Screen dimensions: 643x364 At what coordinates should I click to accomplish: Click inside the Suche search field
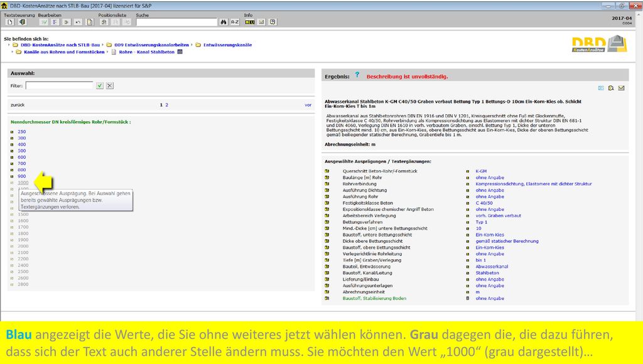click(176, 22)
